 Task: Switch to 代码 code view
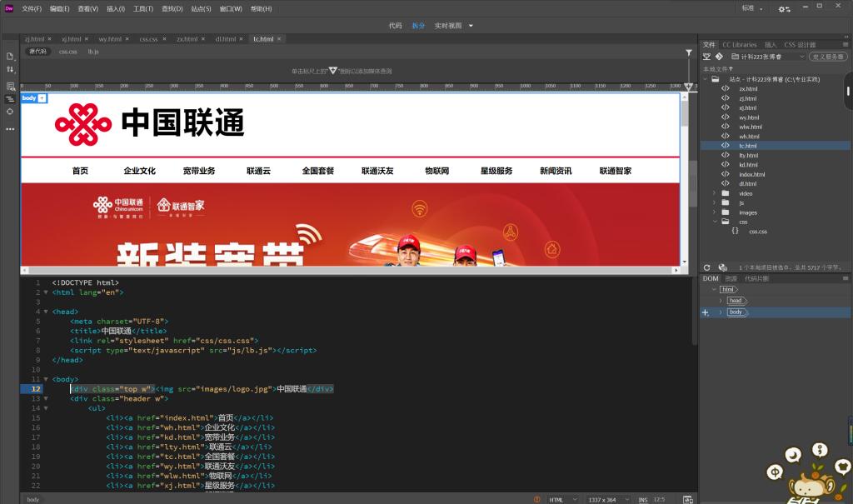395,25
